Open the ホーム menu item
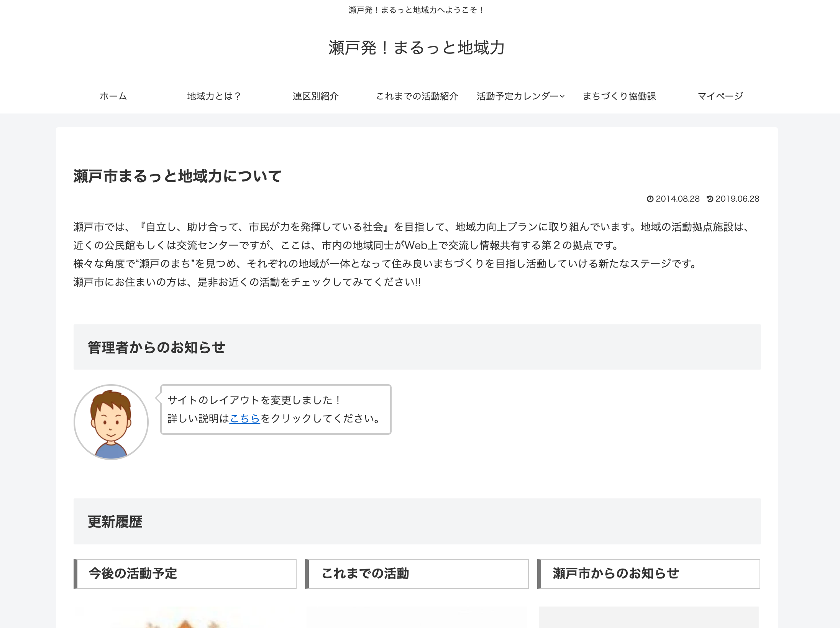The image size is (840, 628). click(113, 96)
